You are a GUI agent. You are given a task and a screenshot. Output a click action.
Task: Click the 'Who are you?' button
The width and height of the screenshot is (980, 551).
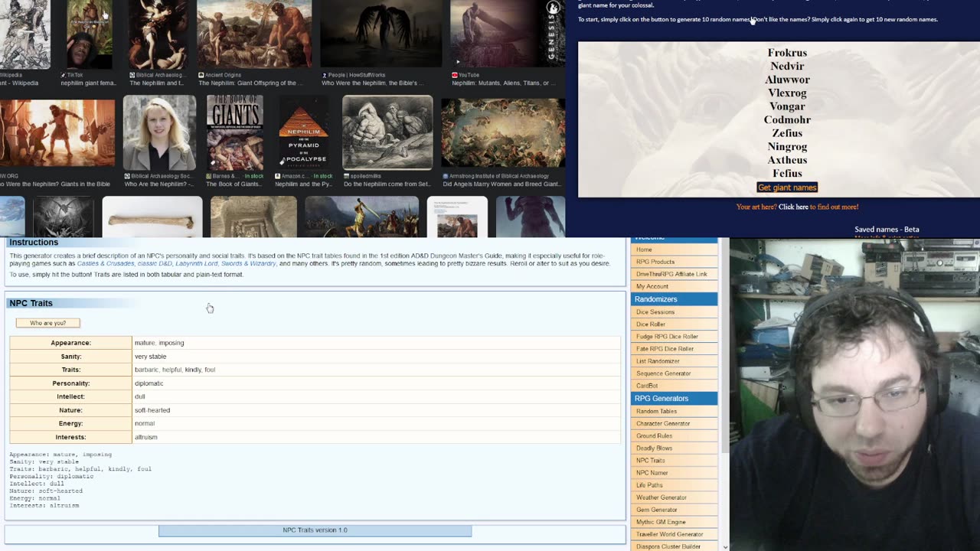(47, 323)
